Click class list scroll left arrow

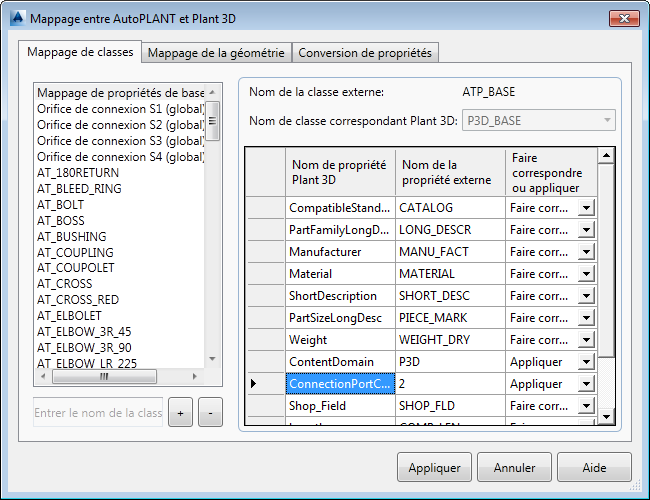pyautogui.click(x=43, y=377)
